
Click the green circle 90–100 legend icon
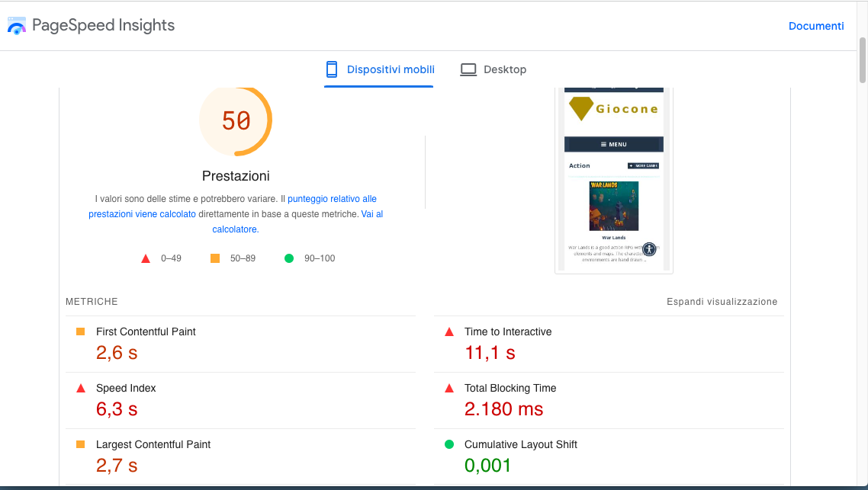pyautogui.click(x=289, y=258)
